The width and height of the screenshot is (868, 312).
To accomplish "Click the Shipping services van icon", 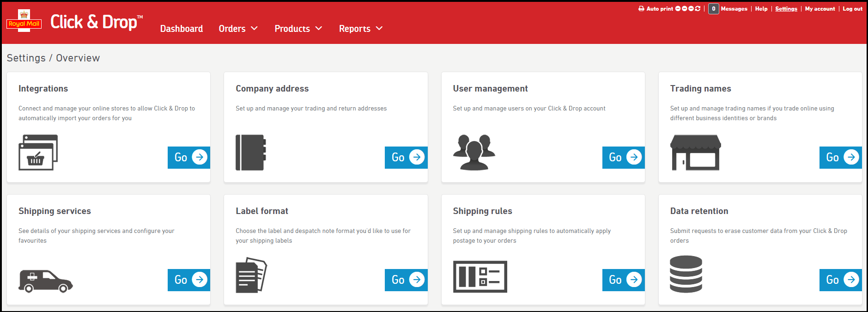I will (x=45, y=281).
